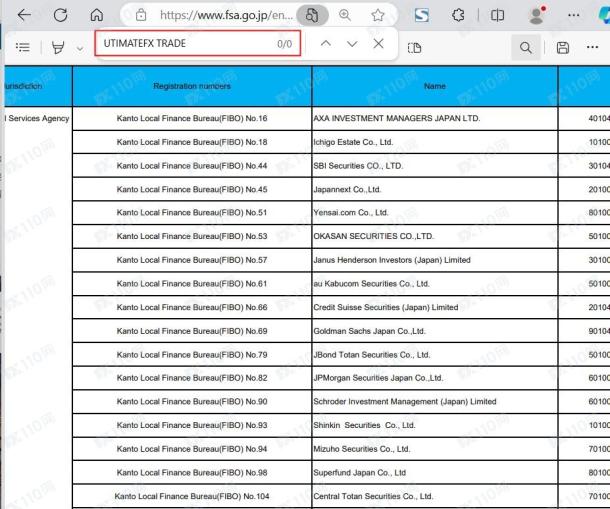This screenshot has height=509, width=610.
Task: Jump to the previous search result
Action: pos(326,44)
